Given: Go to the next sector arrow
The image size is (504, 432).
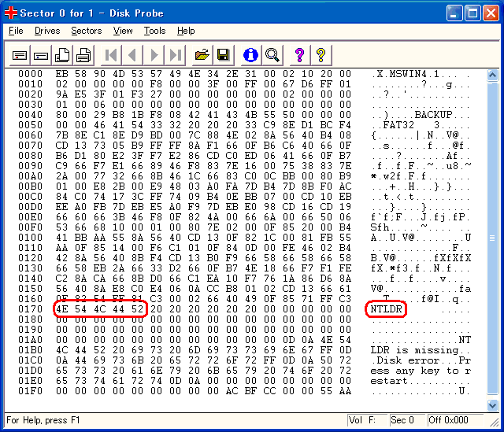Looking at the screenshot, I should click(154, 55).
